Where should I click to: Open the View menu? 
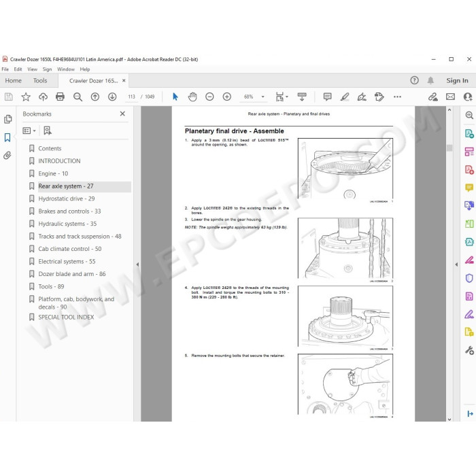click(x=32, y=69)
